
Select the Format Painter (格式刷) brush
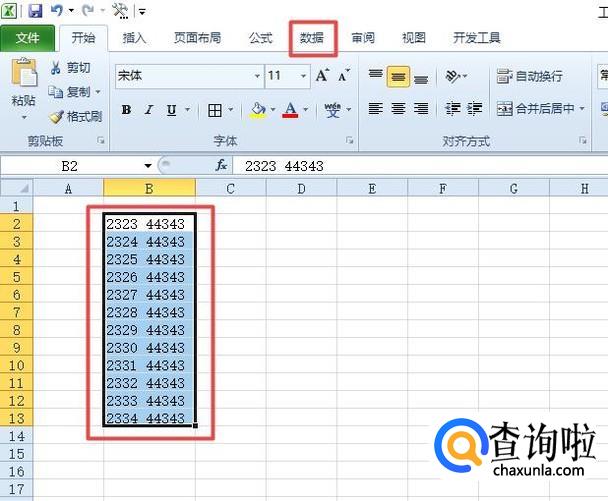click(57, 116)
